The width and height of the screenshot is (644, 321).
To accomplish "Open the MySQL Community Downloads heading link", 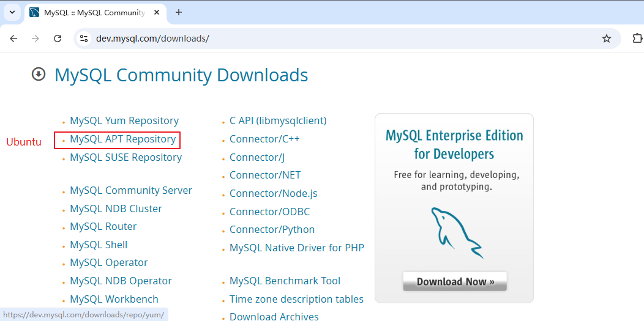I will 181,75.
